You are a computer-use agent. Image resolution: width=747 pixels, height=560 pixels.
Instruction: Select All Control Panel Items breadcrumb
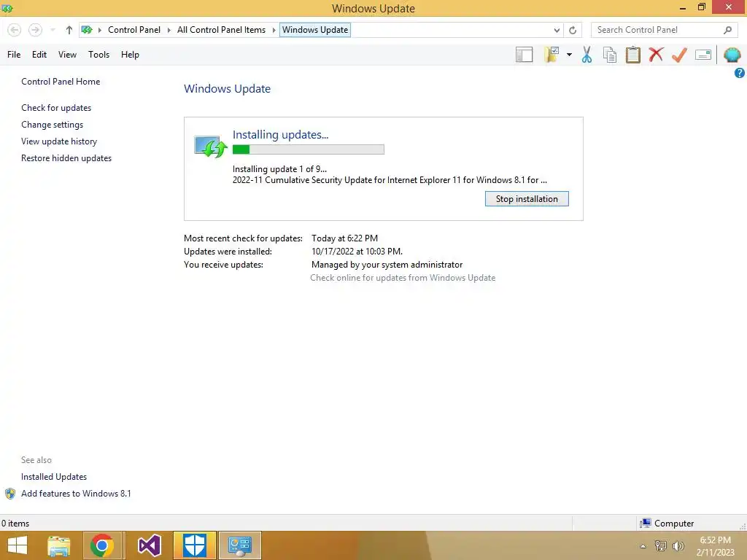click(x=222, y=30)
